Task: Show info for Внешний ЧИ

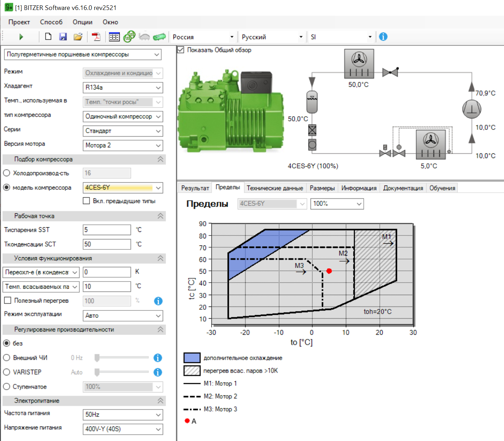Action: point(158,358)
